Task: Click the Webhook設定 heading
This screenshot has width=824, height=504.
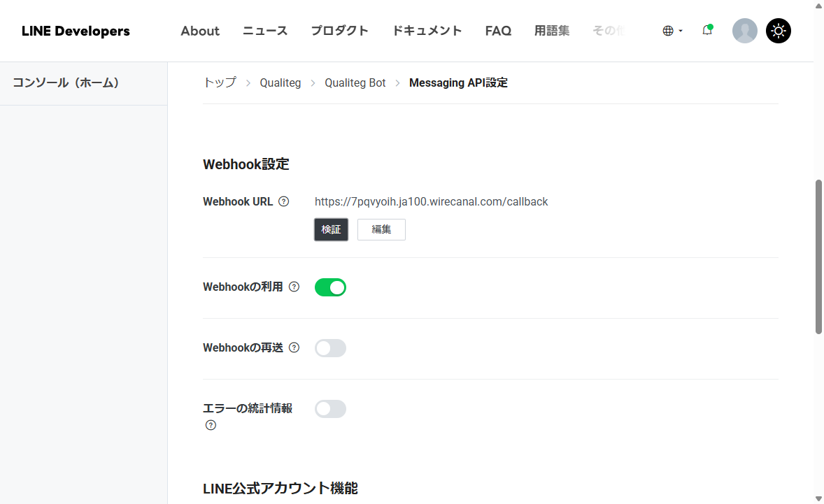Action: [246, 164]
